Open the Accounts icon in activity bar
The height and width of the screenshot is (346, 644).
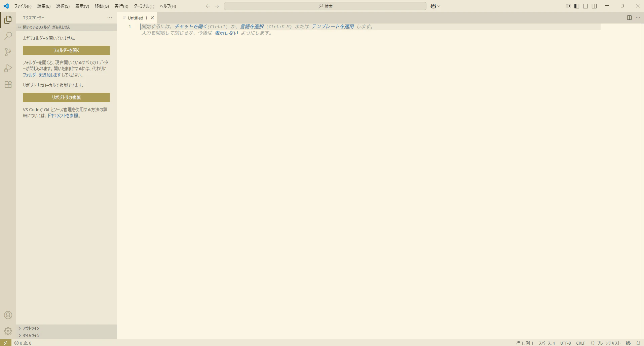click(8, 315)
